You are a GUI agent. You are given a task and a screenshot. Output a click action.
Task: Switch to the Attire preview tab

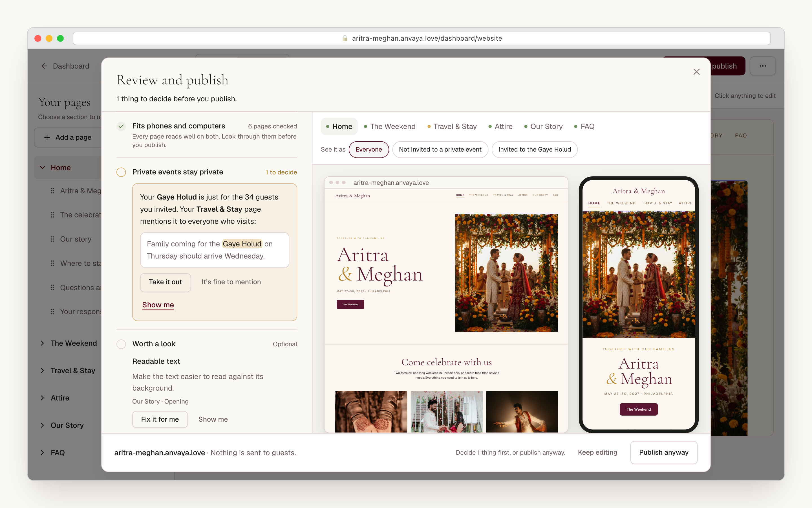tap(500, 127)
